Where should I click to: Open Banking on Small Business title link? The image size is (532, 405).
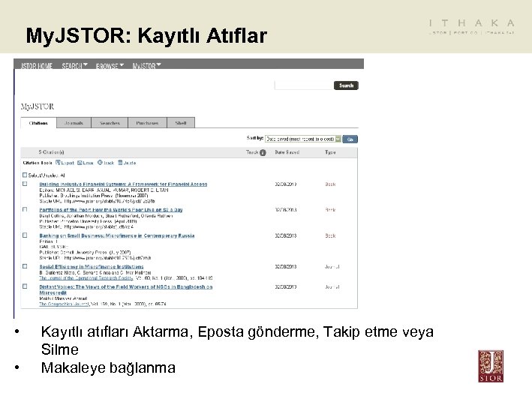tap(117, 235)
